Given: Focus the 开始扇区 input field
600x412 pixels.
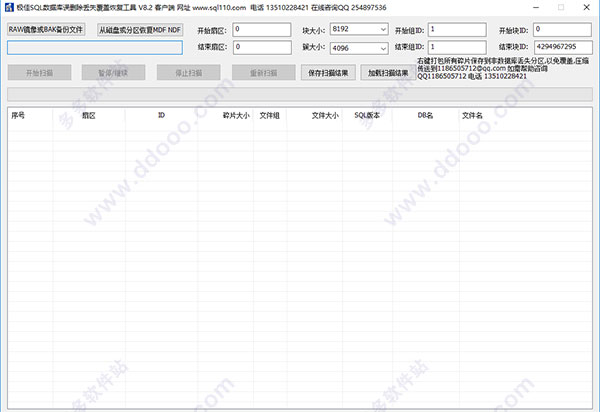Looking at the screenshot, I should [262, 29].
